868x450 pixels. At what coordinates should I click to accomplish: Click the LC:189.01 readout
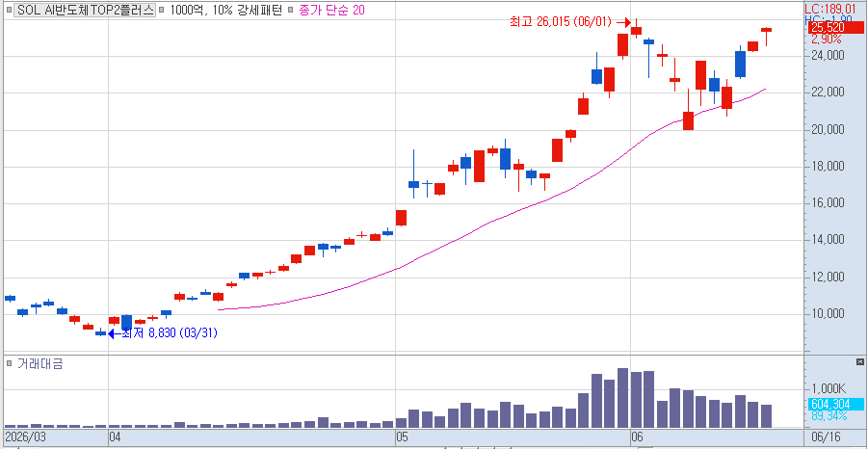830,10
